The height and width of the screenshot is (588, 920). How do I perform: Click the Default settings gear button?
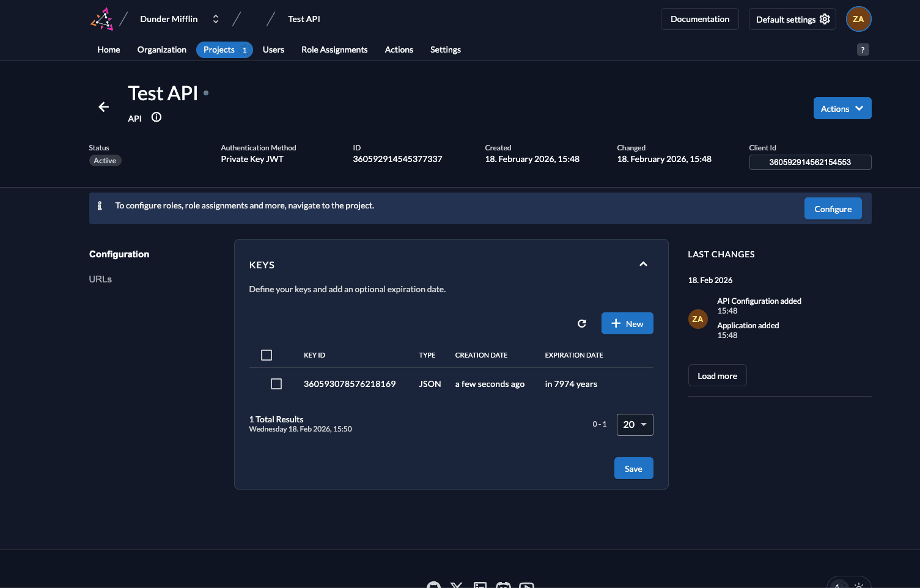[792, 19]
